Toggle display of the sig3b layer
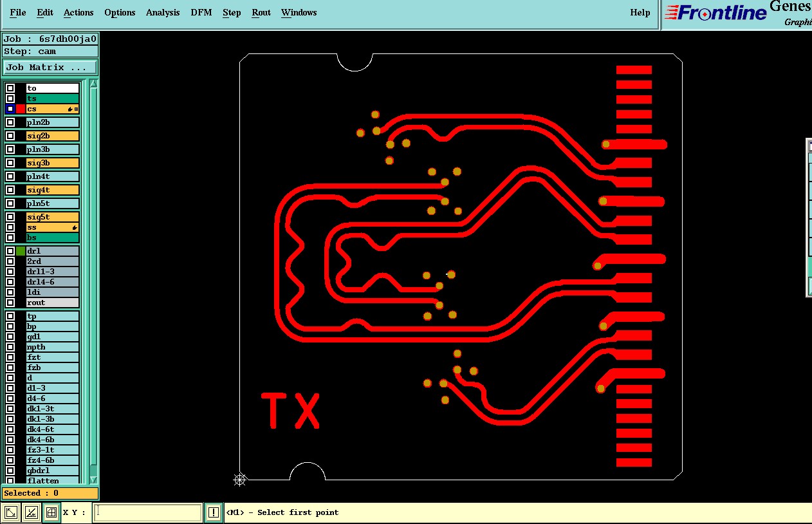The width and height of the screenshot is (812, 524). pyautogui.click(x=10, y=163)
